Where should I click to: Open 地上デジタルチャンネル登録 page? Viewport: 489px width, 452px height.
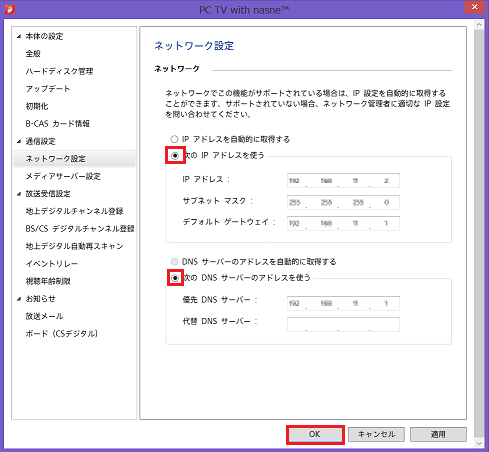(x=74, y=211)
